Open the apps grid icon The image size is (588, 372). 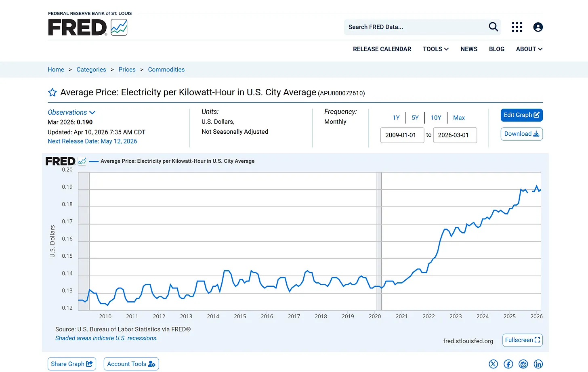click(517, 27)
